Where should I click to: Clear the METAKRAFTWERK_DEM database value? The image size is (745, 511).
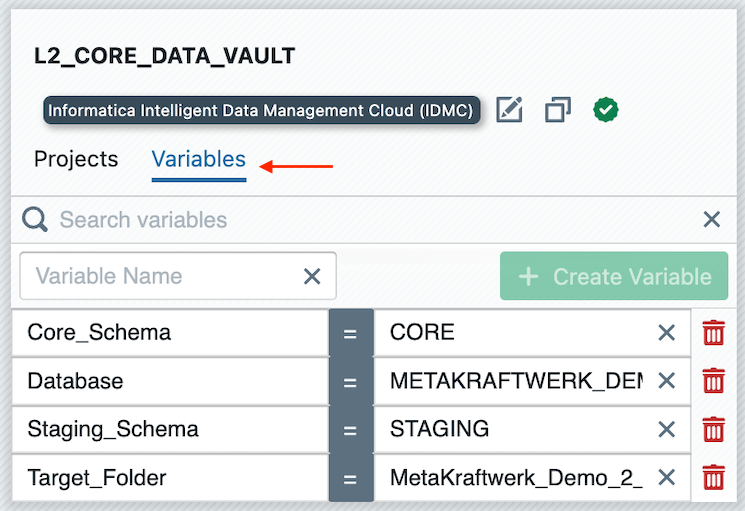point(666,381)
